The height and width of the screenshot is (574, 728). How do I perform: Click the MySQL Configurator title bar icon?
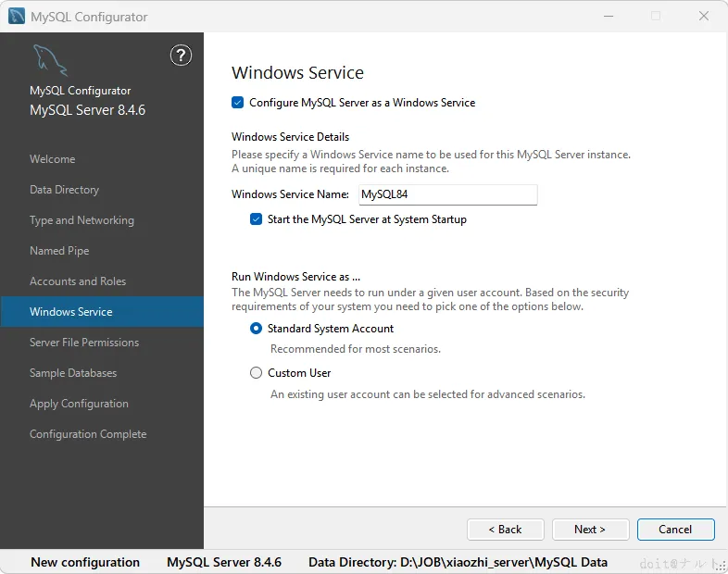(17, 17)
